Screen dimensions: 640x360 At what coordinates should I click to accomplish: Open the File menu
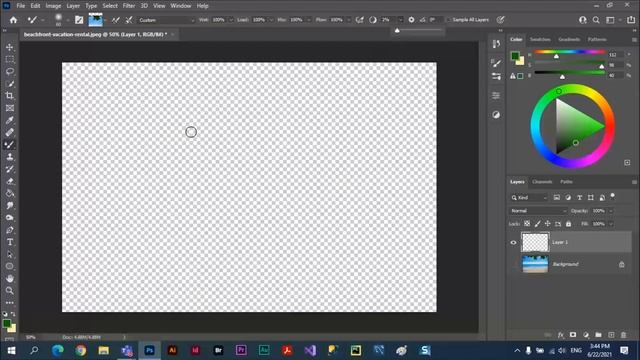point(21,6)
